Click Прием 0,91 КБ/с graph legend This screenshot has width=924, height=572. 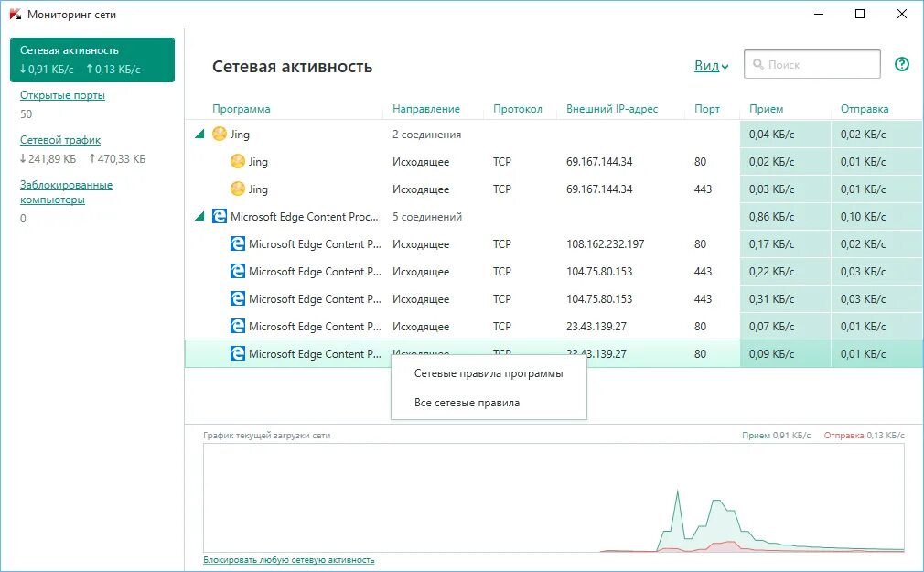[776, 436]
